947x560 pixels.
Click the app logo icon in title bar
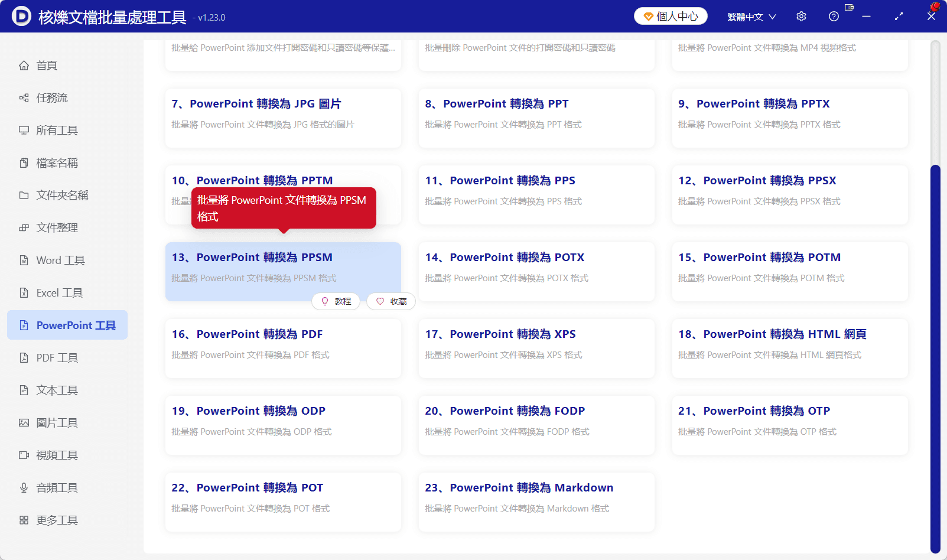(21, 17)
